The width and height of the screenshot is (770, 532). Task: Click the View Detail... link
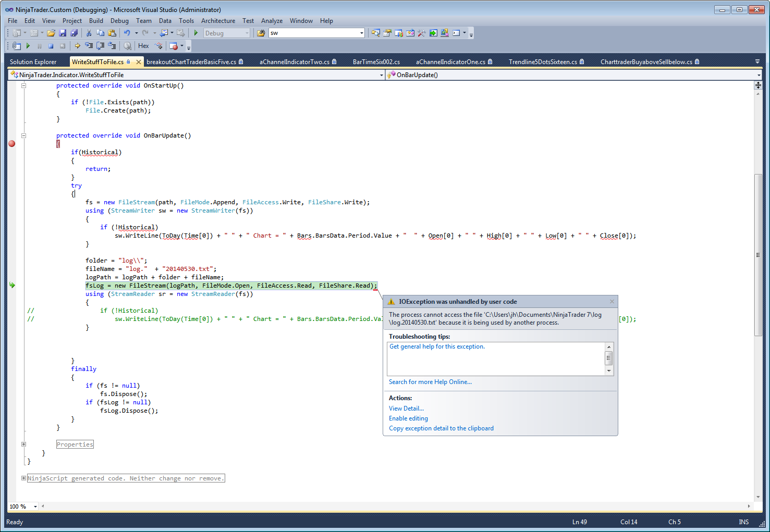pos(406,409)
